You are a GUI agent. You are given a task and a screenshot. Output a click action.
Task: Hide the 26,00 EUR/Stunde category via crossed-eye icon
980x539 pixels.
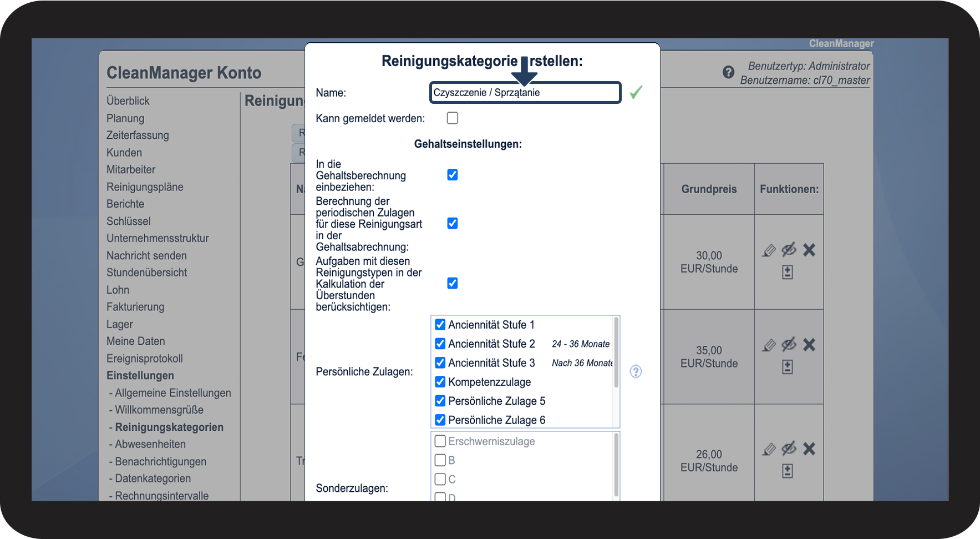(x=789, y=449)
